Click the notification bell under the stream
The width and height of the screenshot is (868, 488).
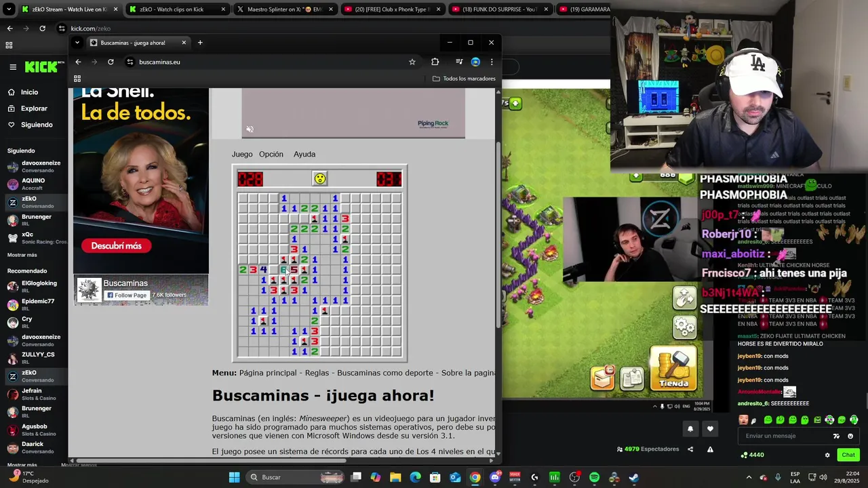click(690, 428)
